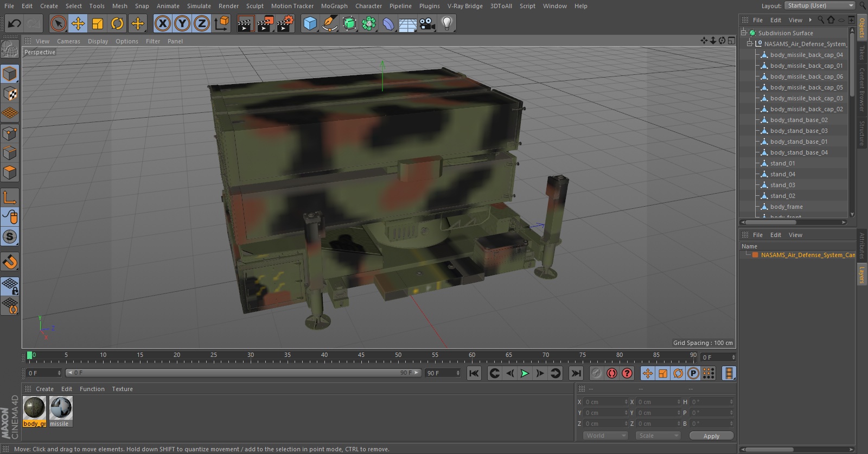Open the Scale mode dropdown
Screen dimensions: 868x454
658,436
